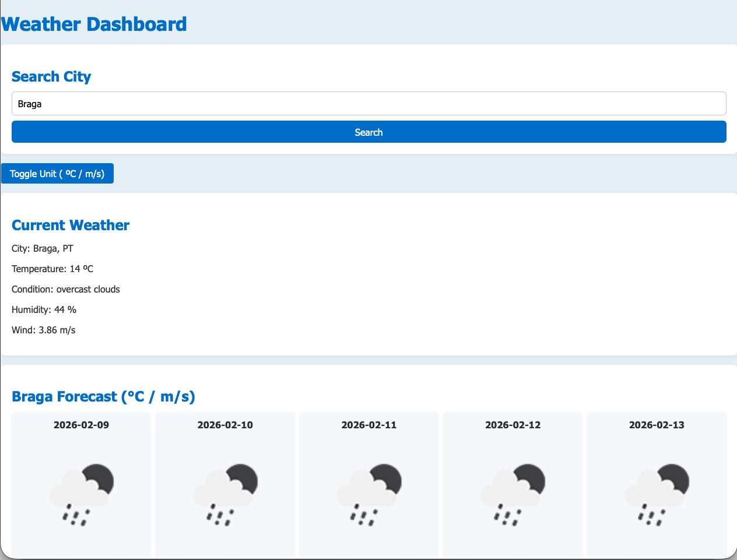Click inside the city search field showing Braga
The height and width of the screenshot is (560, 737).
[368, 103]
